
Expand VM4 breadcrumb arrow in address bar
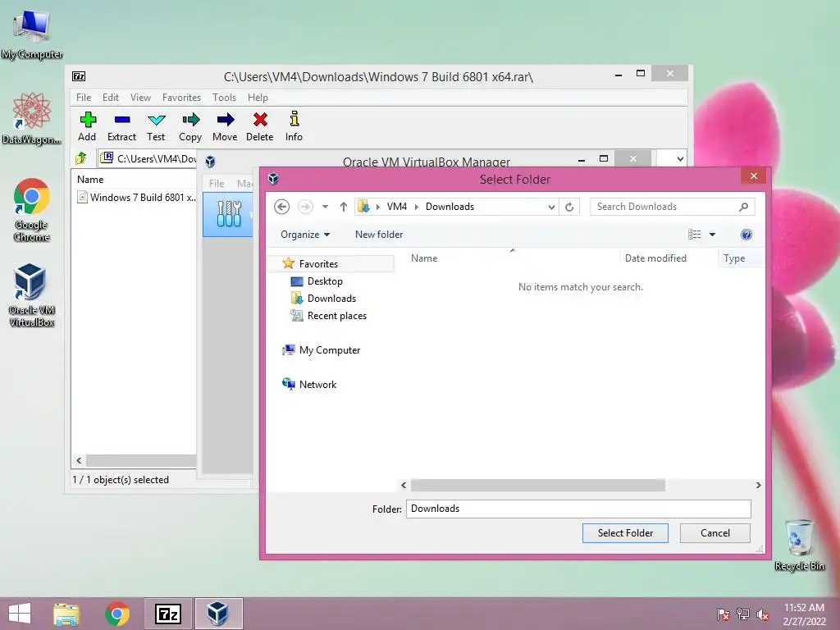coord(416,207)
